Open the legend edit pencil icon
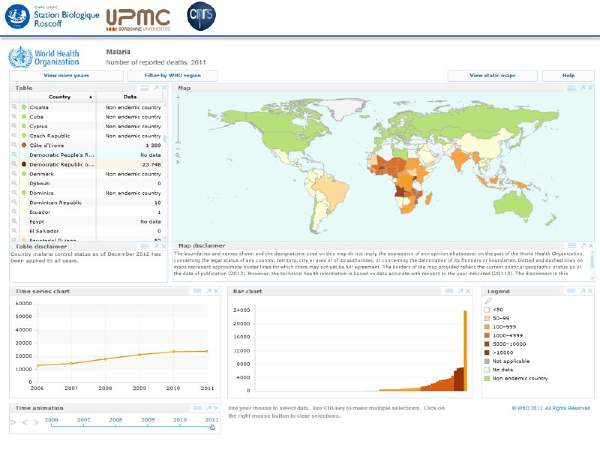 pyautogui.click(x=488, y=301)
